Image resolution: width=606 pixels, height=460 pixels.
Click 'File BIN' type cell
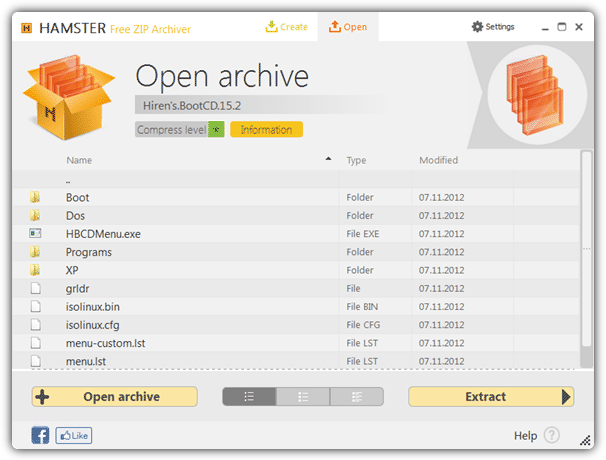[362, 307]
